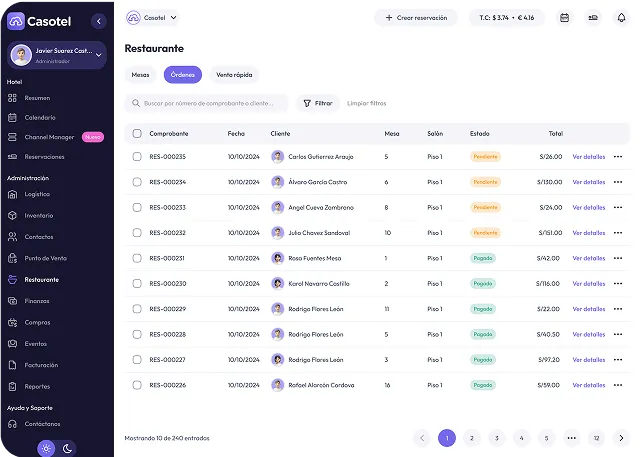Viewport: 641px width, 457px height.
Task: Open Inventario from the sidebar
Action: click(39, 215)
